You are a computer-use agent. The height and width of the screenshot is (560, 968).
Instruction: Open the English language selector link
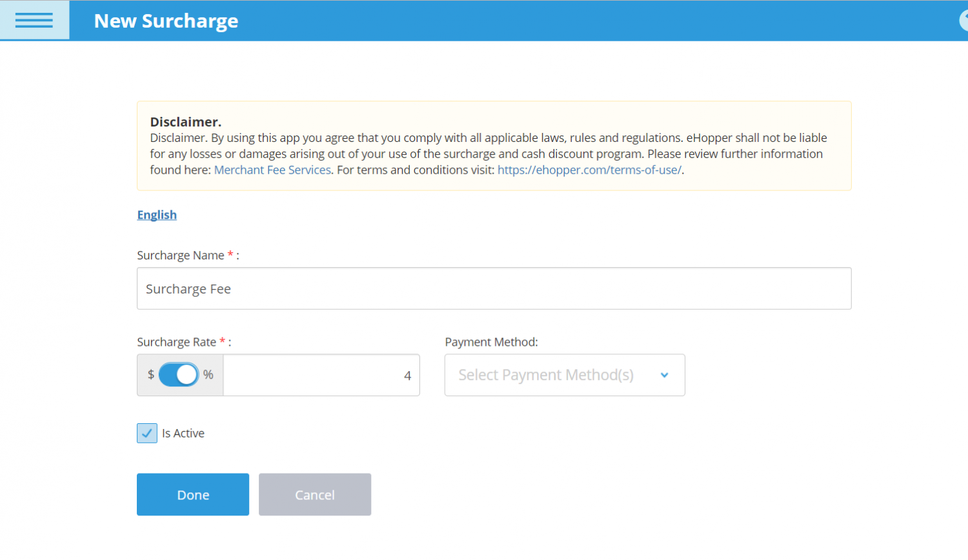pyautogui.click(x=157, y=215)
